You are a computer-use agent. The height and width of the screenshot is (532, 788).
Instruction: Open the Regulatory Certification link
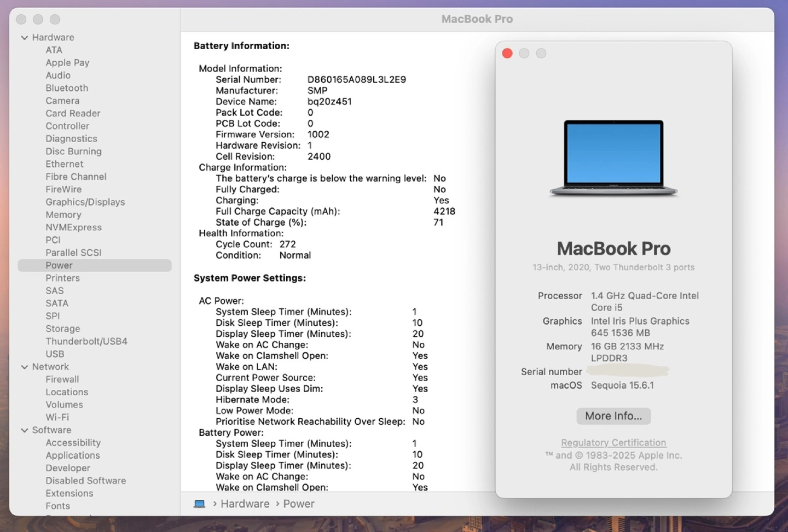pyautogui.click(x=613, y=442)
